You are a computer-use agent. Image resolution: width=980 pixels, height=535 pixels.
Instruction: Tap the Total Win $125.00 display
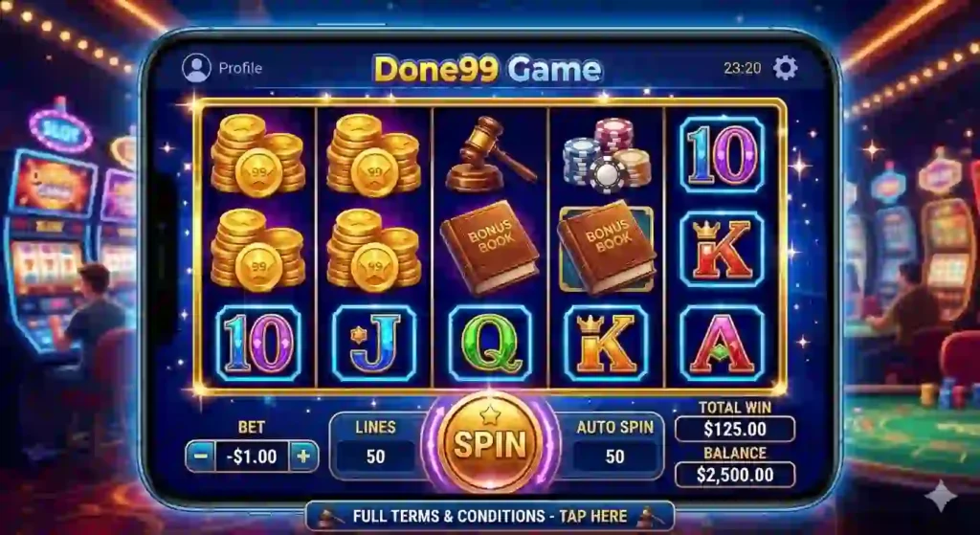(x=735, y=430)
